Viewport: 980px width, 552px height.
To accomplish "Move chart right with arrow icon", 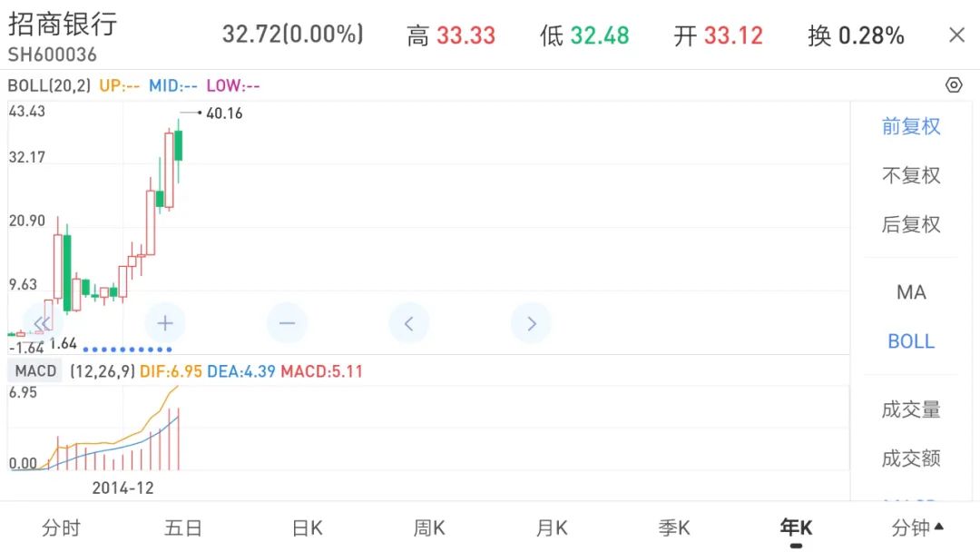I will click(x=532, y=323).
